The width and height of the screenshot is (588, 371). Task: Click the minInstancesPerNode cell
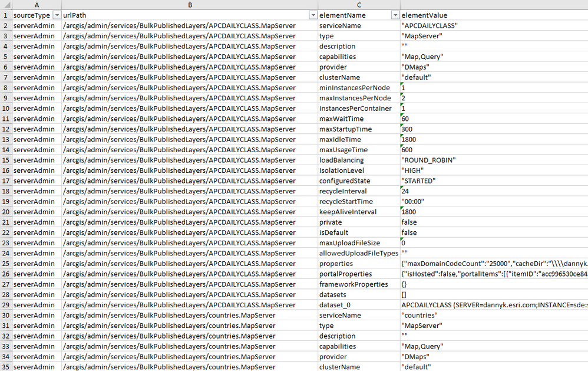click(x=359, y=88)
